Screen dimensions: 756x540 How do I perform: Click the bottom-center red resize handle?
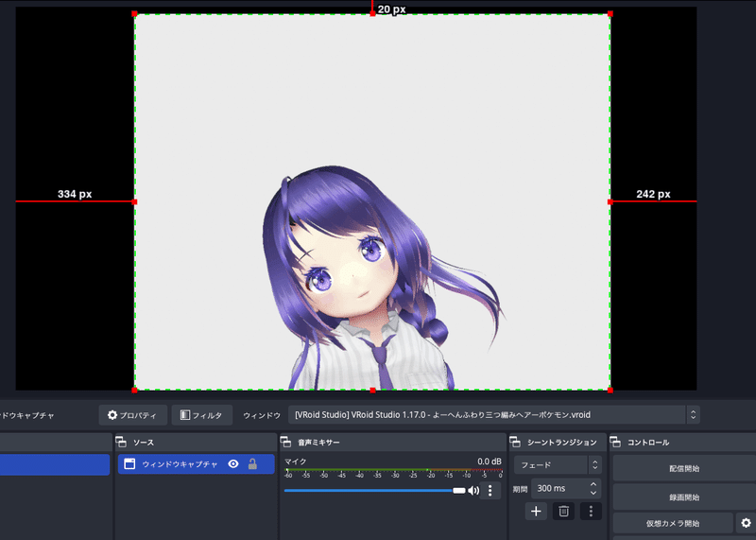[372, 391]
